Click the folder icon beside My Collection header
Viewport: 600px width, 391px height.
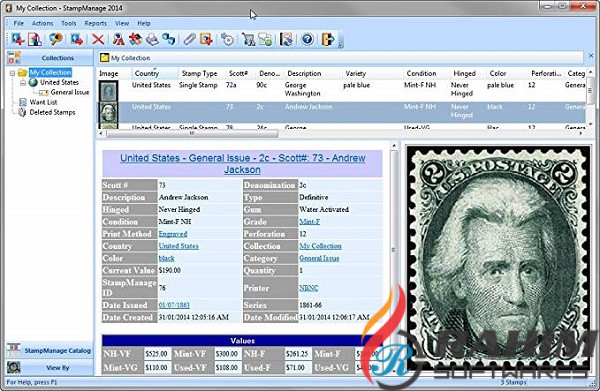104,58
